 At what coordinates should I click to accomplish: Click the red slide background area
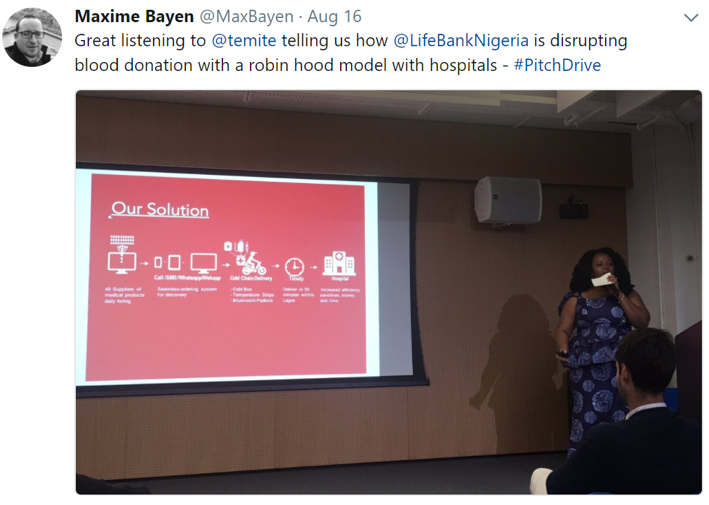pos(226,339)
